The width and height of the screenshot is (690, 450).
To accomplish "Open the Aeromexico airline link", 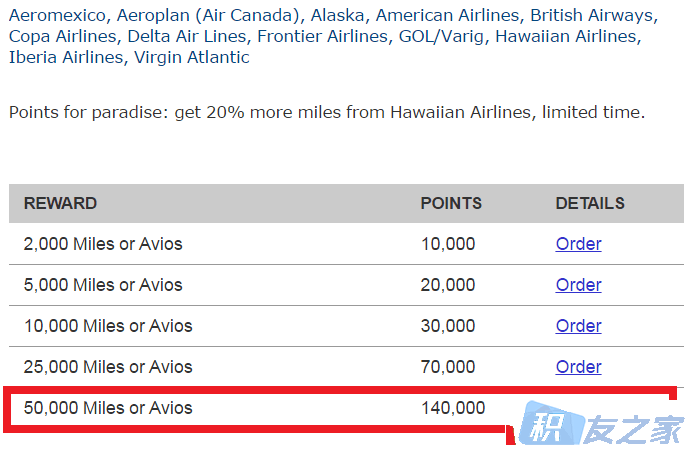I will (57, 15).
